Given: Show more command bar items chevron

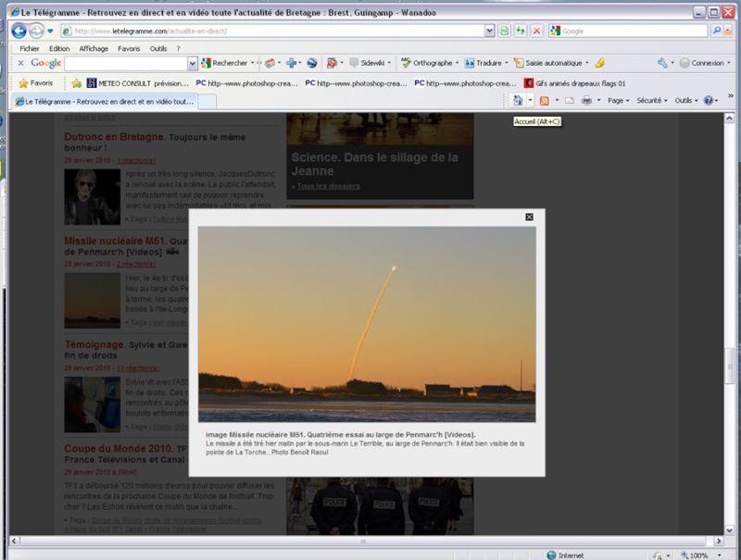Looking at the screenshot, I should (x=731, y=96).
